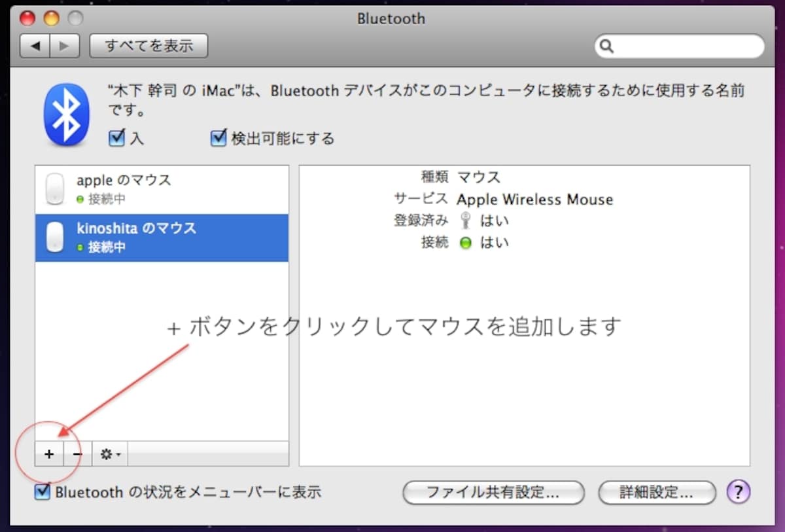Viewport: 785px width, 532px height.
Task: Click the + button to add a device
Action: point(49,453)
